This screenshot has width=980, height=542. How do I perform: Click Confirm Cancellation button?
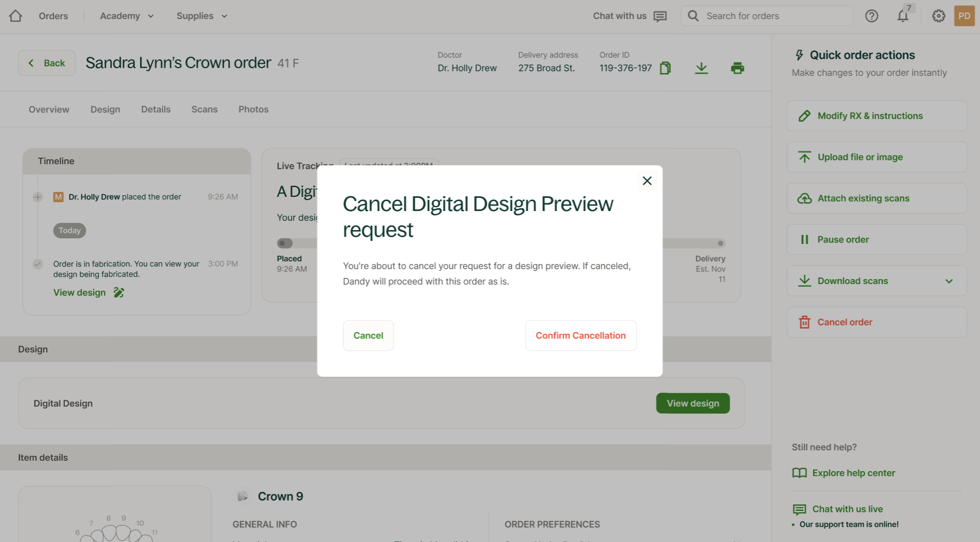point(581,335)
